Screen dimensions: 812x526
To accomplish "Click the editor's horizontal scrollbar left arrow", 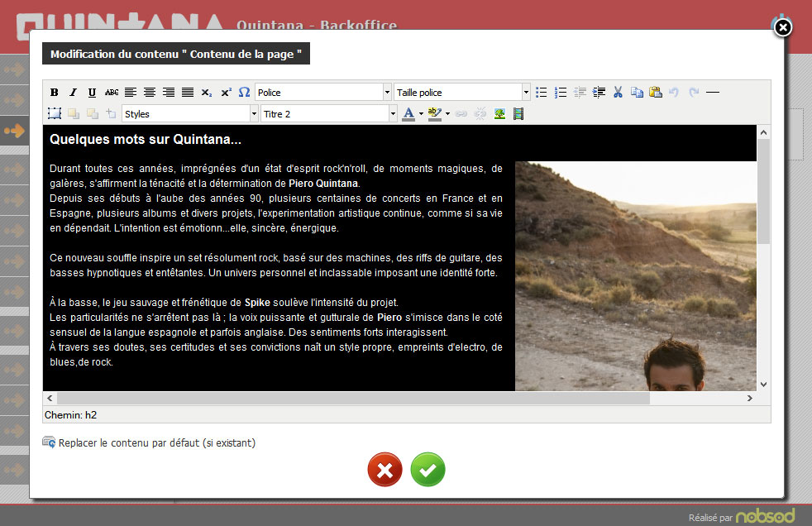I will click(x=50, y=398).
